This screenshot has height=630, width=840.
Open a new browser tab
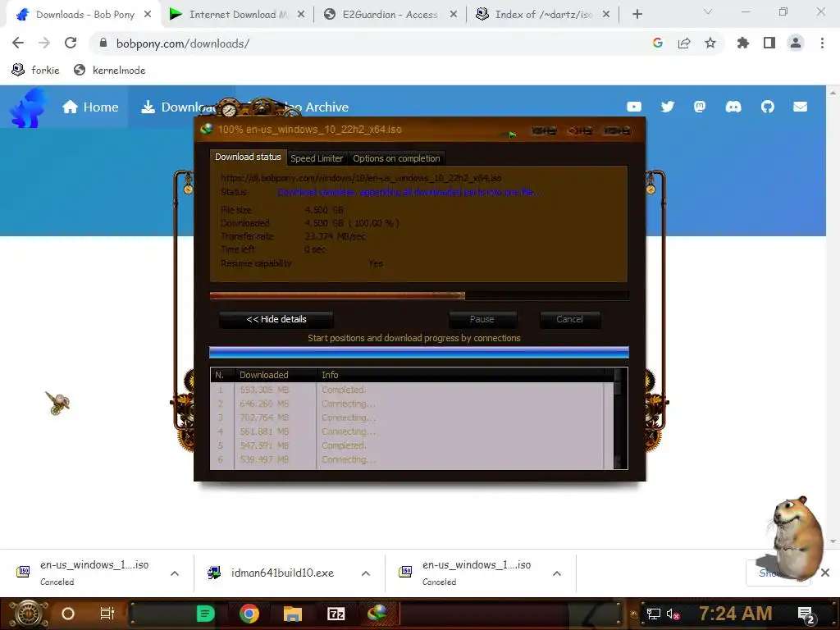tap(637, 15)
